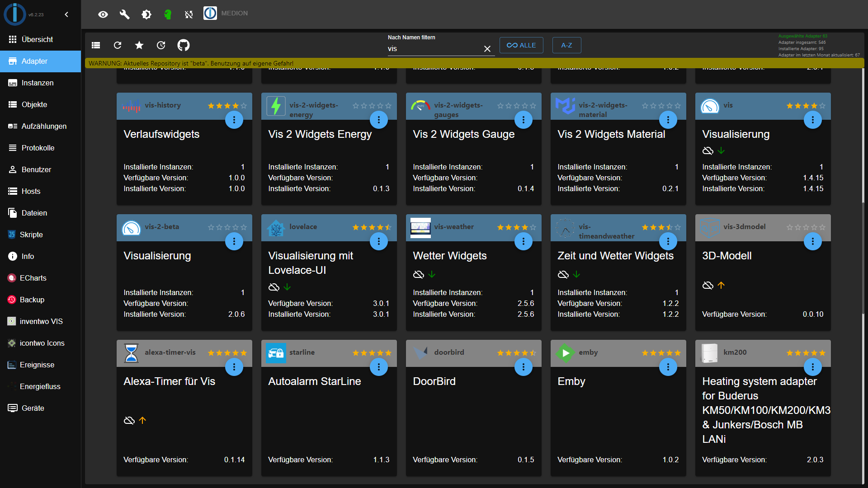Open vis-2-beta card options menu
This screenshot has width=868, height=488.
[x=234, y=241]
